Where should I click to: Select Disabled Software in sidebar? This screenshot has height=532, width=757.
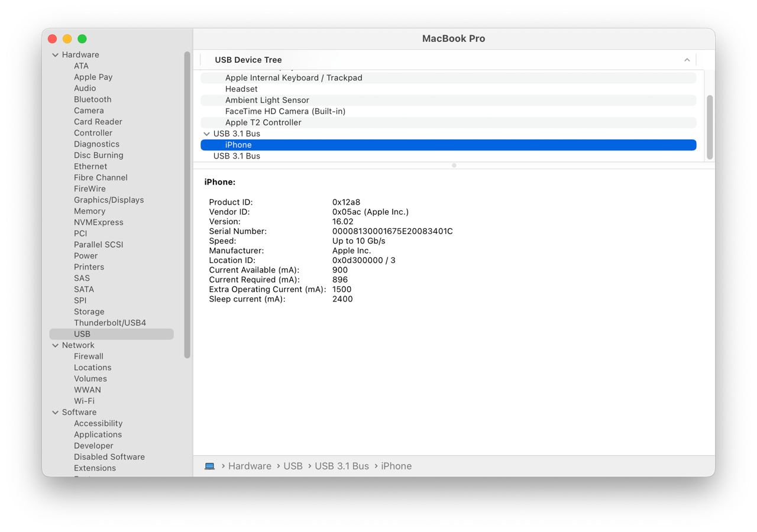pyautogui.click(x=109, y=458)
